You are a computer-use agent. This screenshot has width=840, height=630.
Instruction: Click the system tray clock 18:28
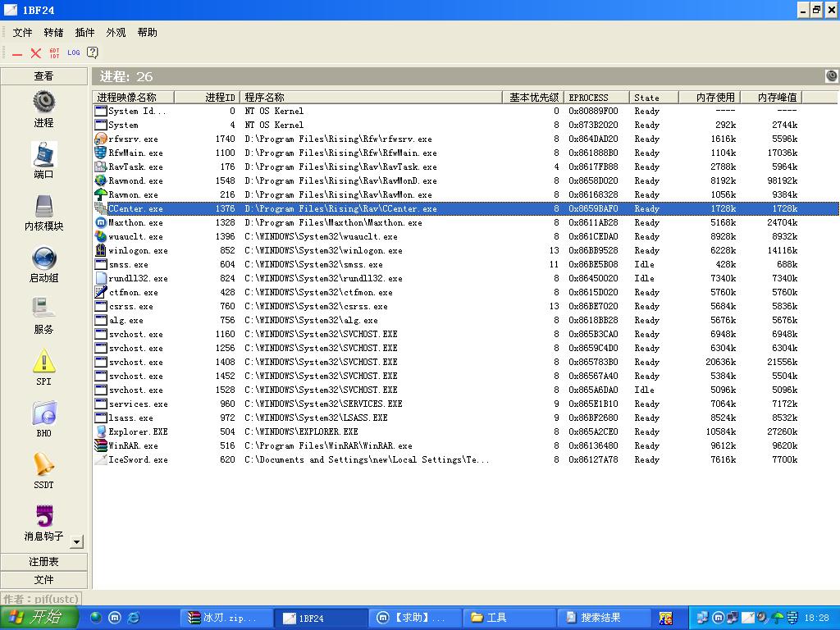(816, 618)
